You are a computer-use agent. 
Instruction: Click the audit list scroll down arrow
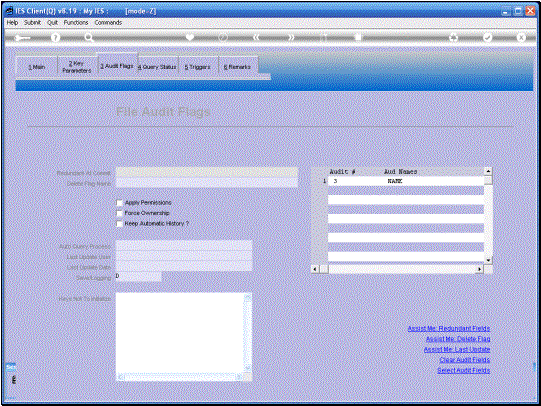coord(488,260)
